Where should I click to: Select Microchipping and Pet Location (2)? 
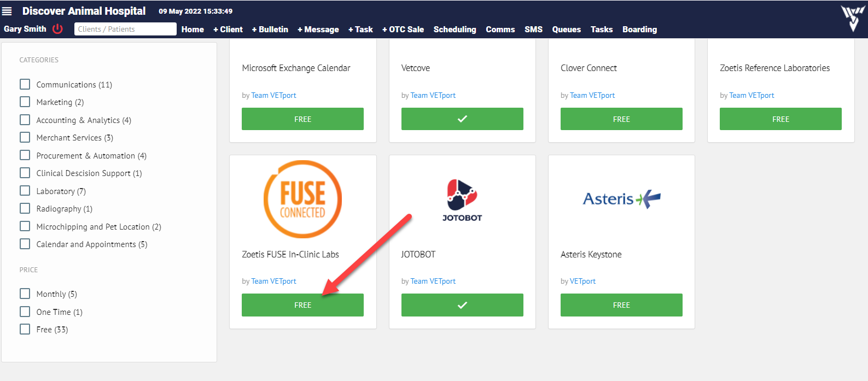click(x=25, y=226)
